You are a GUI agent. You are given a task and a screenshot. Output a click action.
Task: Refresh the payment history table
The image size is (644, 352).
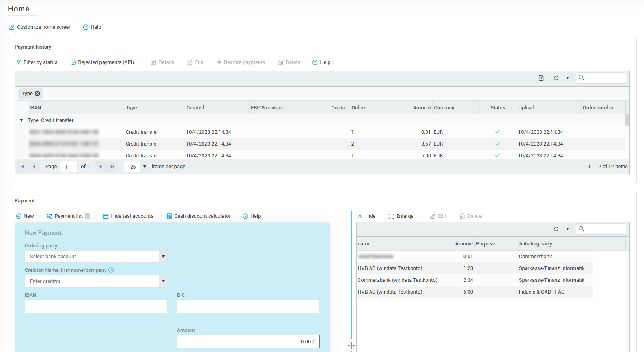(x=556, y=78)
